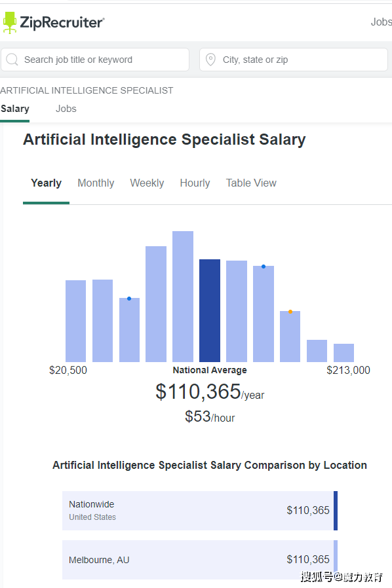The image size is (392, 588).
Task: Switch to the Jobs tab under Salary
Action: pyautogui.click(x=66, y=109)
